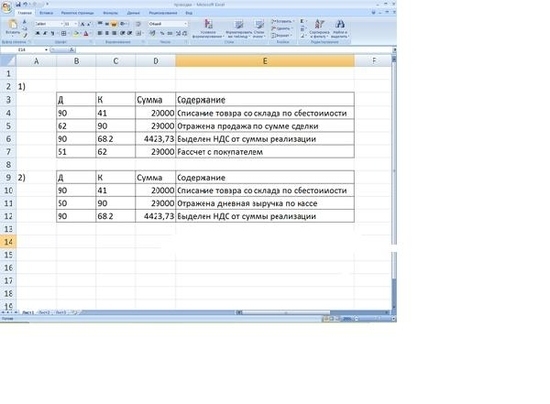Viewport: 550px width, 404px height.
Task: Select cell '1)' in row 2
Action: (36, 87)
